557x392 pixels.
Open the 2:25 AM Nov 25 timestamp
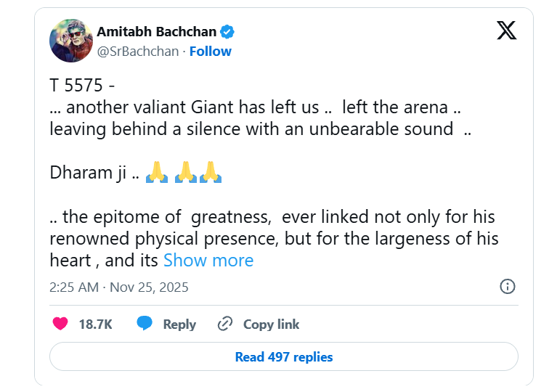coord(118,287)
